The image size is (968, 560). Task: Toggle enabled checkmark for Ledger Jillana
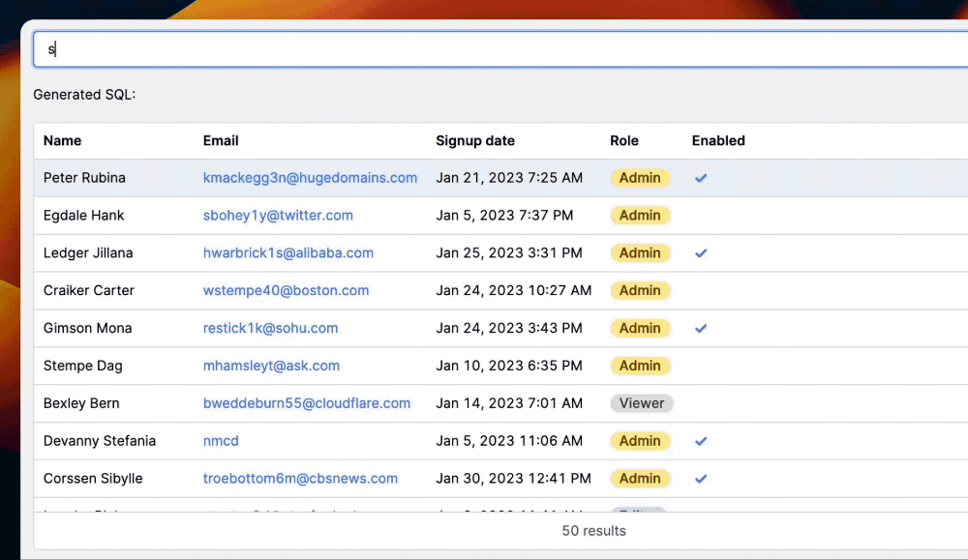[x=701, y=253]
